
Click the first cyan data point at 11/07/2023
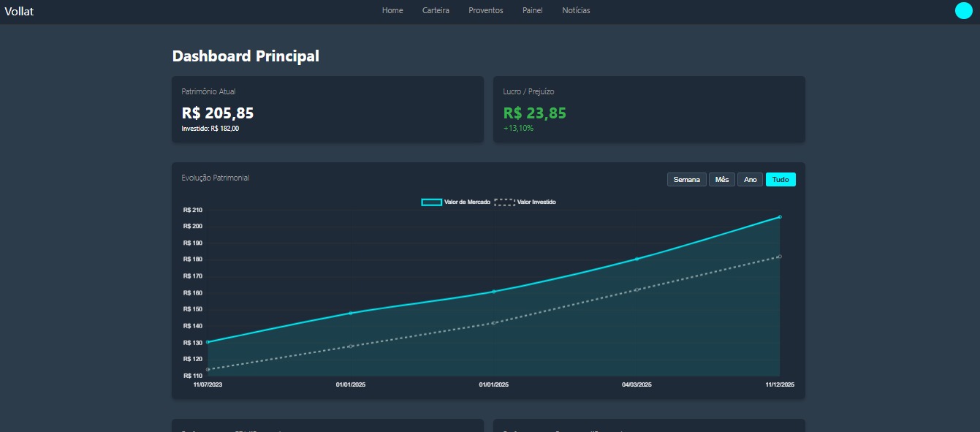tap(208, 342)
